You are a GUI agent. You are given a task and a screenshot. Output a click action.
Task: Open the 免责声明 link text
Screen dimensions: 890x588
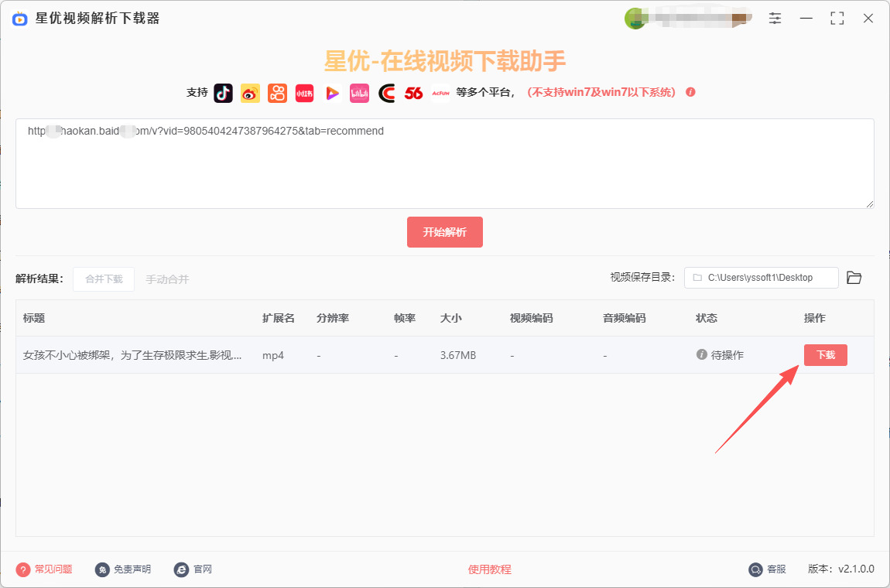(x=132, y=569)
